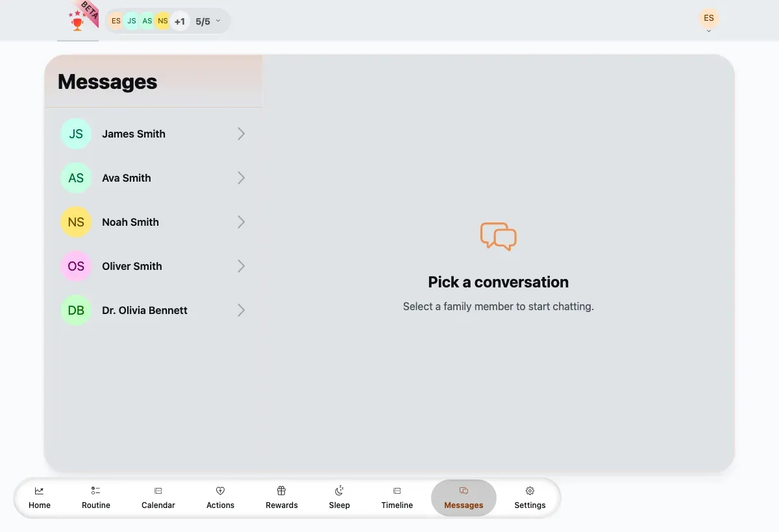Image resolution: width=779 pixels, height=532 pixels.
Task: Select the JS avatar in top family selector
Action: click(131, 21)
